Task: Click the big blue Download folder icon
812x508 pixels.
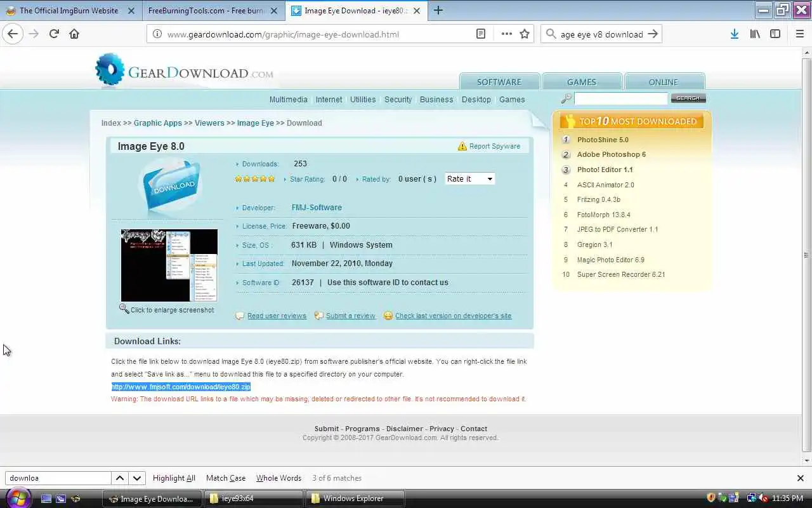Action: [x=170, y=184]
